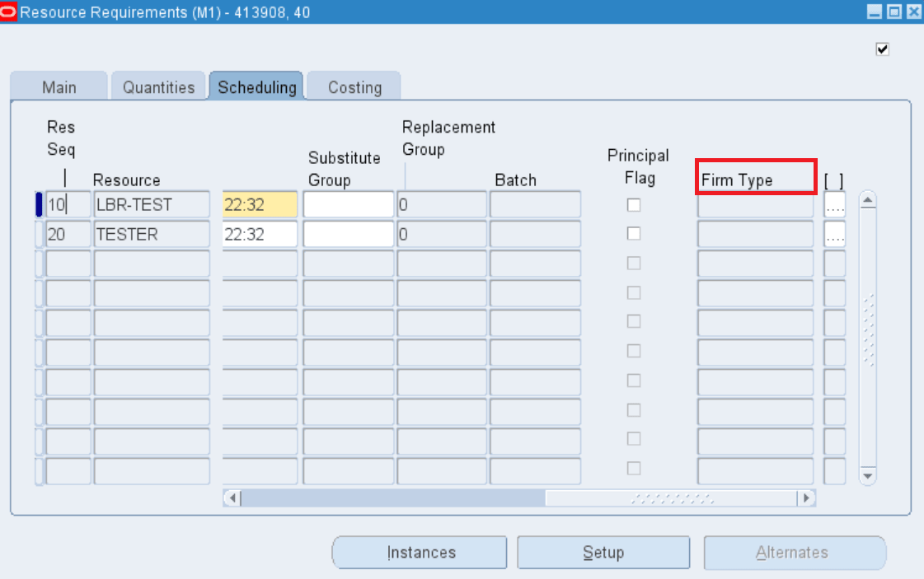
Task: Click the horizontal scroll left arrow
Action: (x=232, y=497)
